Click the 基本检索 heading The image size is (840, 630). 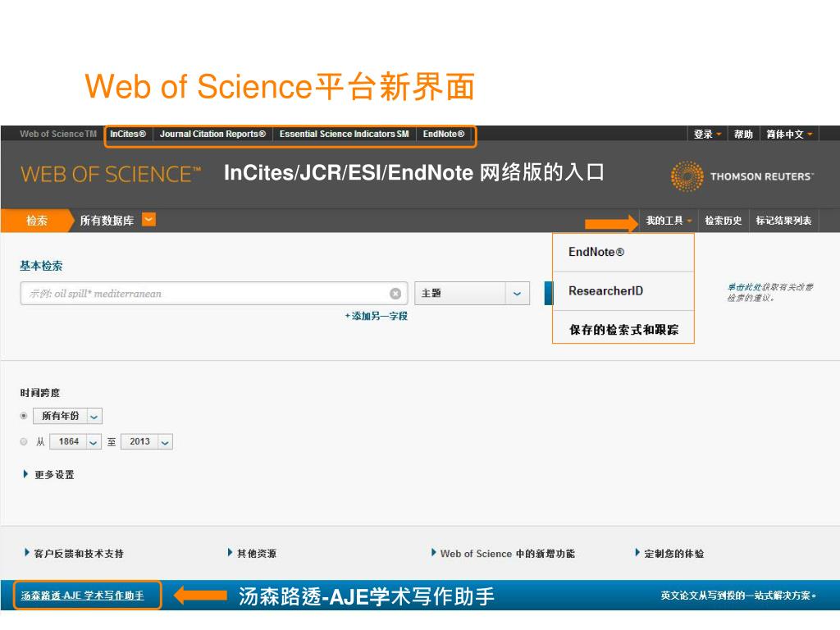[x=41, y=266]
